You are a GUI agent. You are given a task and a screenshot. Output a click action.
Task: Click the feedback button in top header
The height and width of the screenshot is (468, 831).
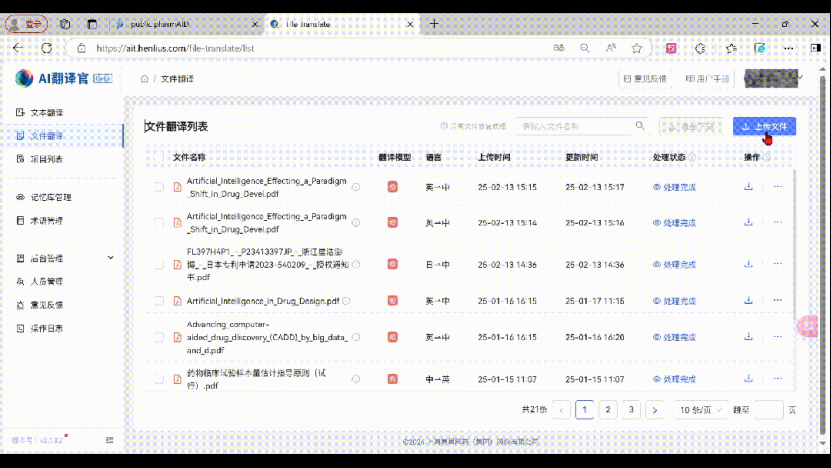644,78
